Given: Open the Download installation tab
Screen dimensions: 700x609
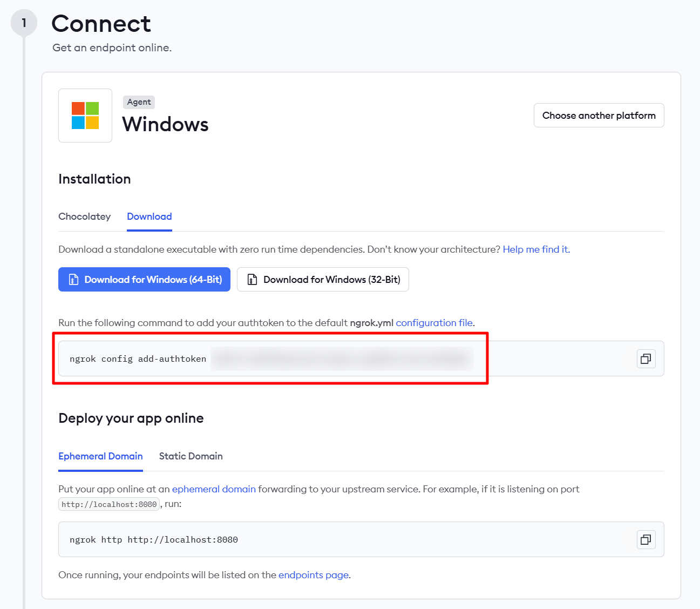Looking at the screenshot, I should (149, 216).
